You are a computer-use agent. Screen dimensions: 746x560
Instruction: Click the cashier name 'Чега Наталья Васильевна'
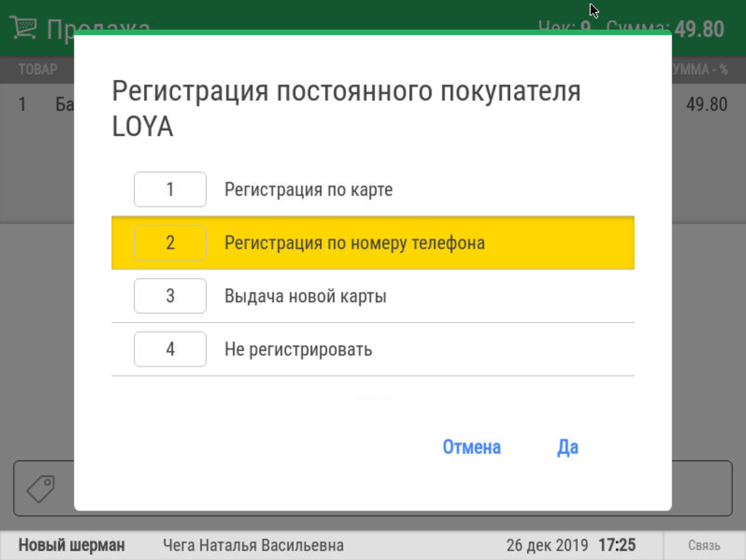[x=253, y=545]
